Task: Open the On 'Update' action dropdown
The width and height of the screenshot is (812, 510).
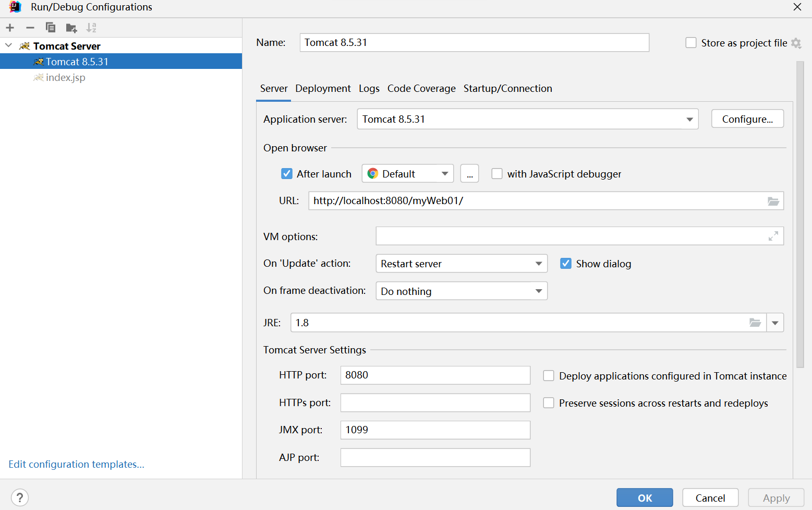Action: pos(462,264)
